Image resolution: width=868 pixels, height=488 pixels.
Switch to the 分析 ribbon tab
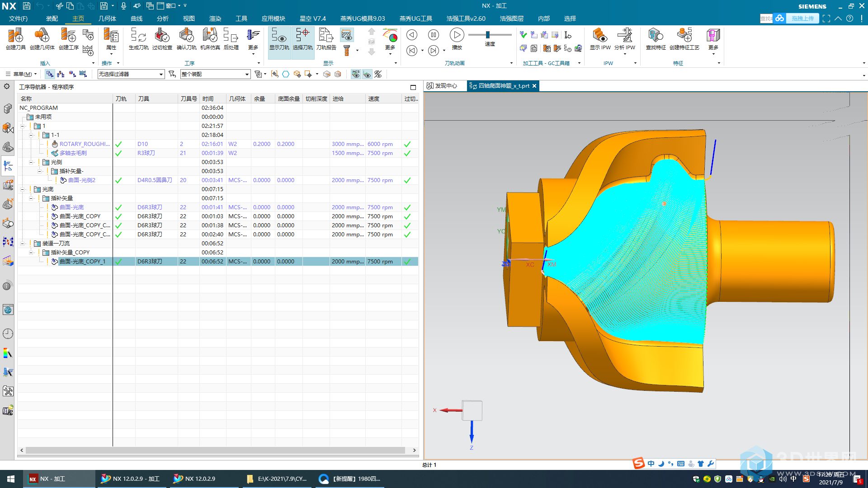pyautogui.click(x=163, y=19)
